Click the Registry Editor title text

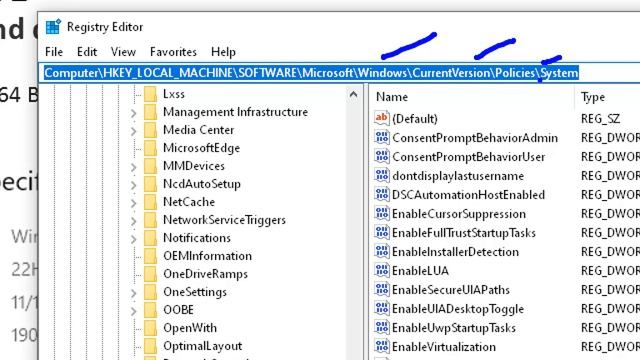pyautogui.click(x=105, y=27)
